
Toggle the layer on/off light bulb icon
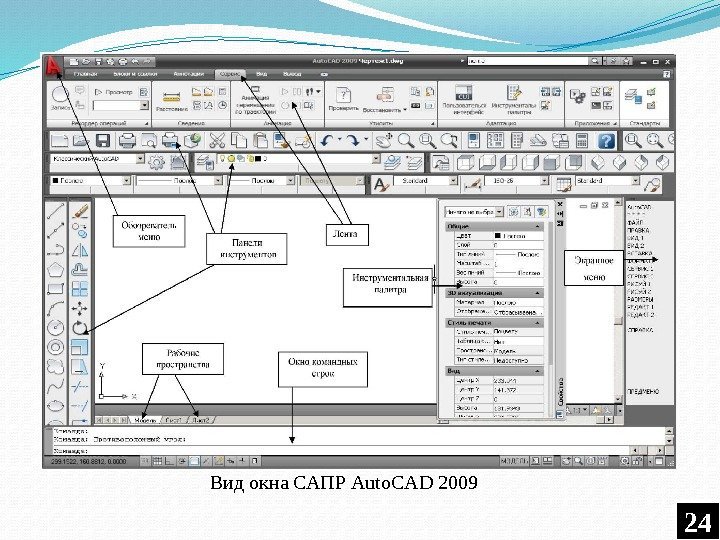click(223, 159)
